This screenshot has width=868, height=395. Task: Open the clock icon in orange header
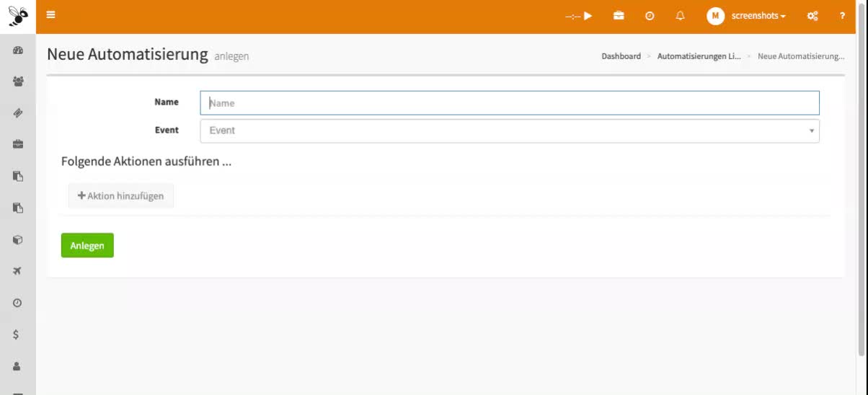[x=650, y=16]
